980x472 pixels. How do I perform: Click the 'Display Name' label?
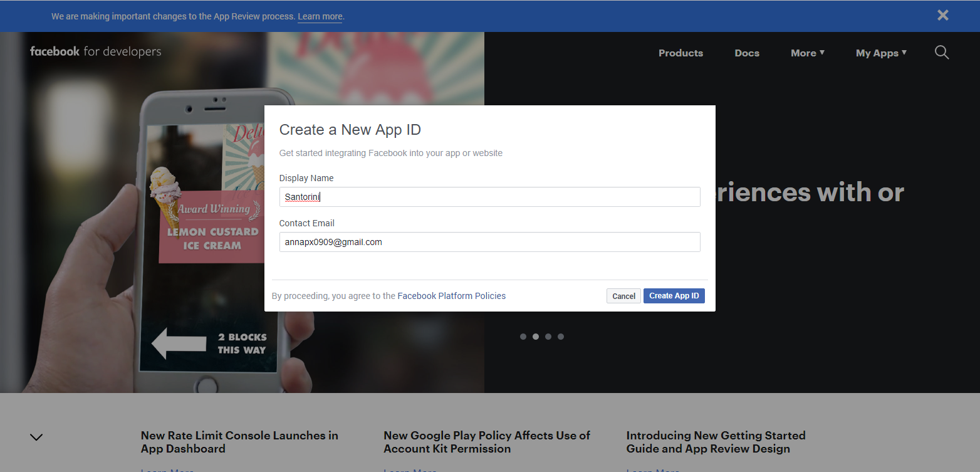tap(306, 178)
